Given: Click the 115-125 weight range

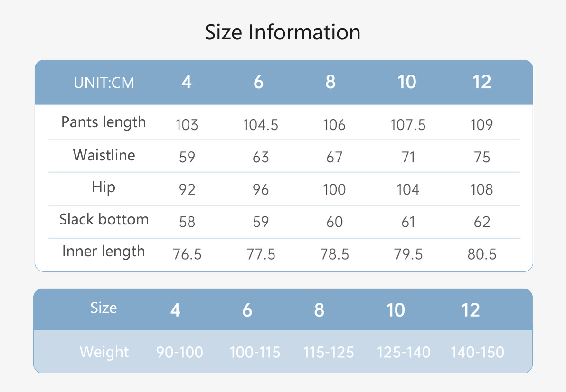Looking at the screenshot, I should (329, 352).
